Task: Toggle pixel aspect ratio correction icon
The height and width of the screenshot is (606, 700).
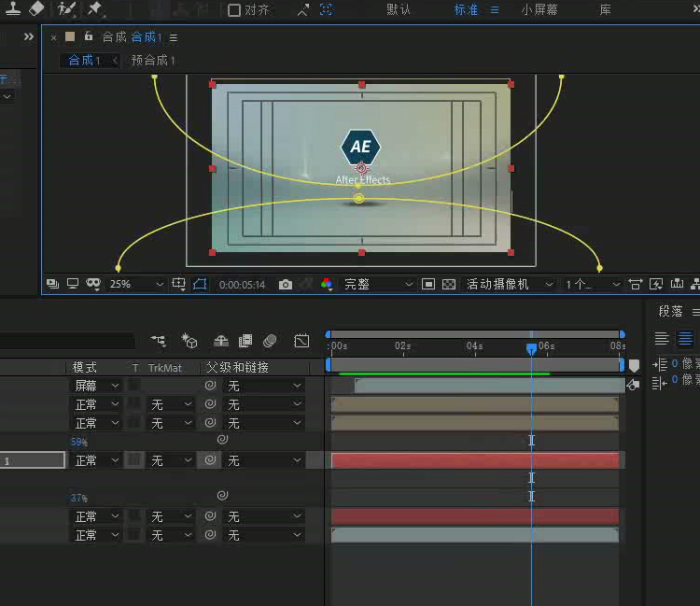Action: [x=635, y=284]
